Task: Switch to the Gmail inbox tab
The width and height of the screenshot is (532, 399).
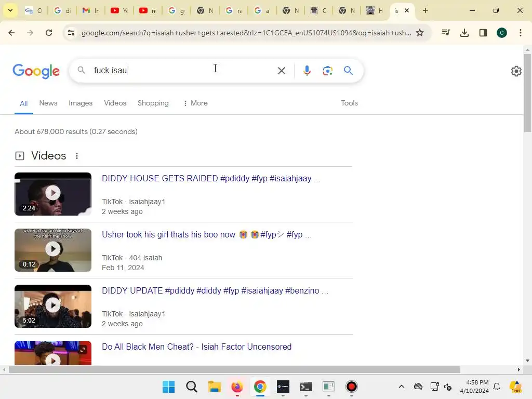Action: tap(91, 10)
